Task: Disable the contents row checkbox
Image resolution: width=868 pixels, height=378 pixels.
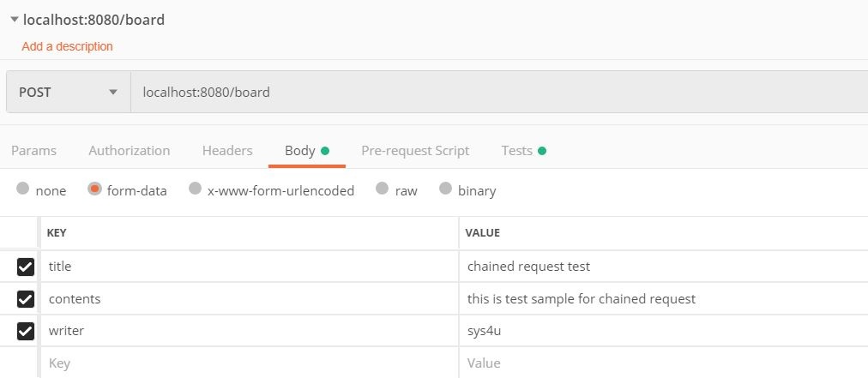Action: click(26, 299)
